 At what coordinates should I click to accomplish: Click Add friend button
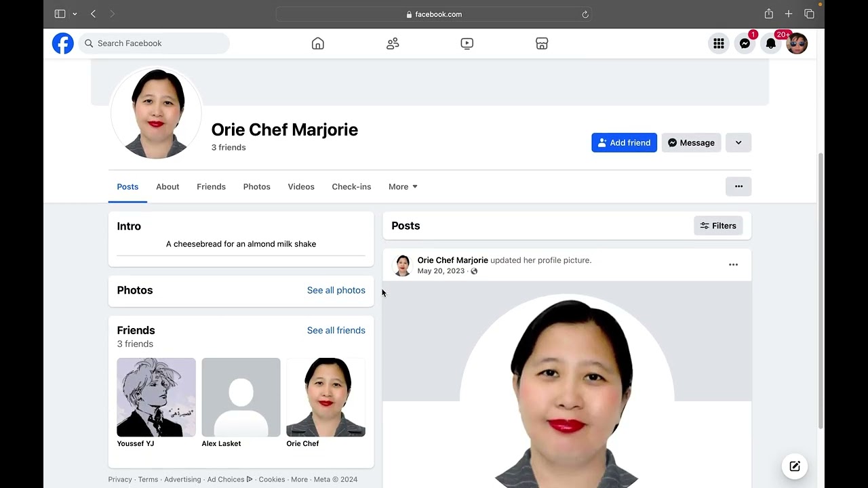[624, 142]
